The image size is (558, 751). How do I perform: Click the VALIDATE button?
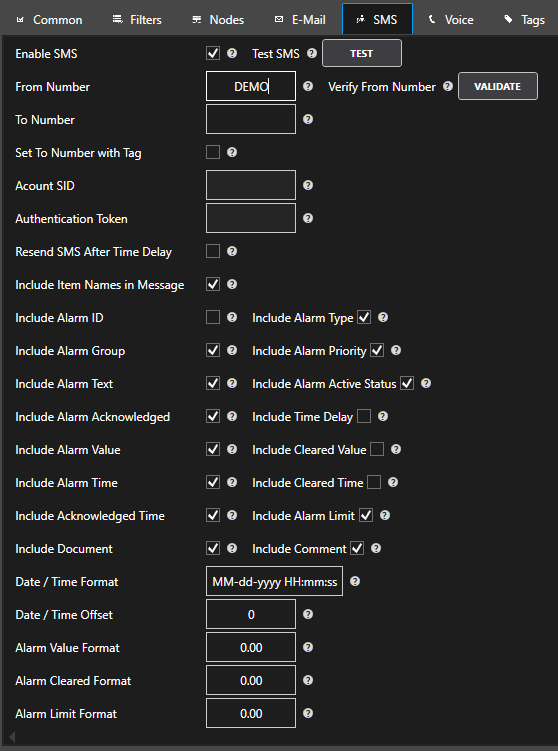[498, 86]
